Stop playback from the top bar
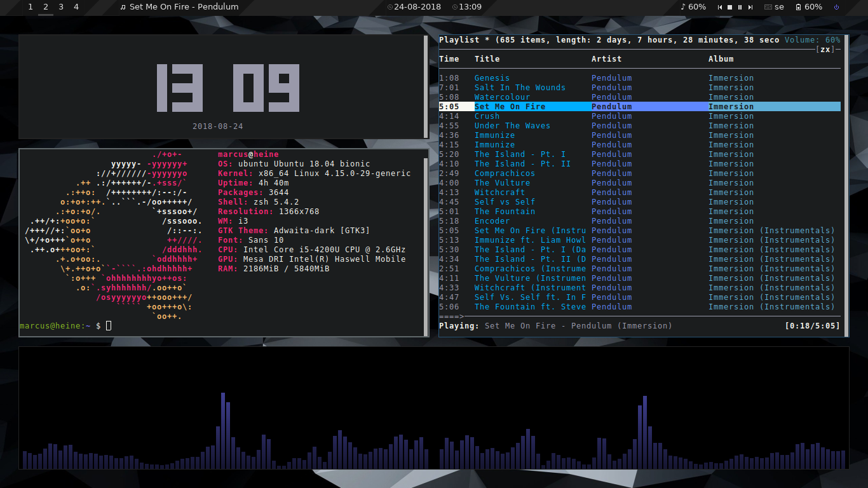Image resolution: width=868 pixels, height=488 pixels. pos(730,7)
